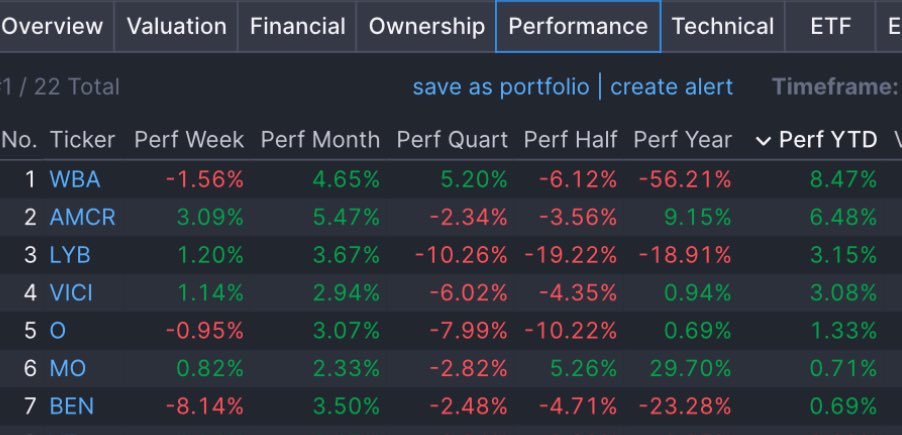
Task: Click the create alert link
Action: (x=671, y=87)
